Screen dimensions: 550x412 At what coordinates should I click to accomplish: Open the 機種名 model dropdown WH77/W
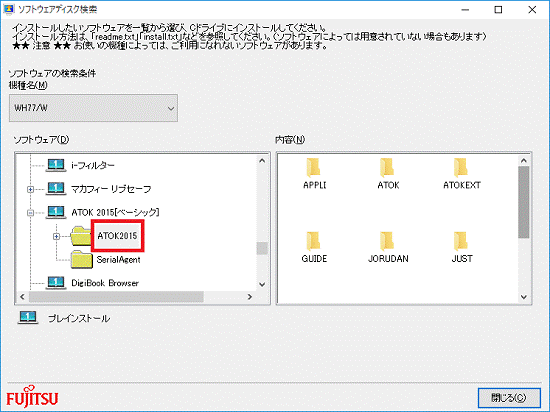pos(93,108)
